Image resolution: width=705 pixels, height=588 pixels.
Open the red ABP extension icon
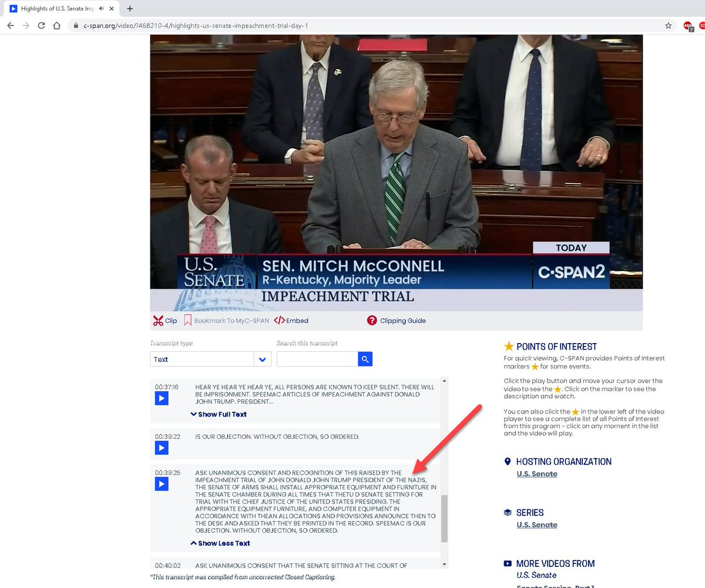(688, 26)
